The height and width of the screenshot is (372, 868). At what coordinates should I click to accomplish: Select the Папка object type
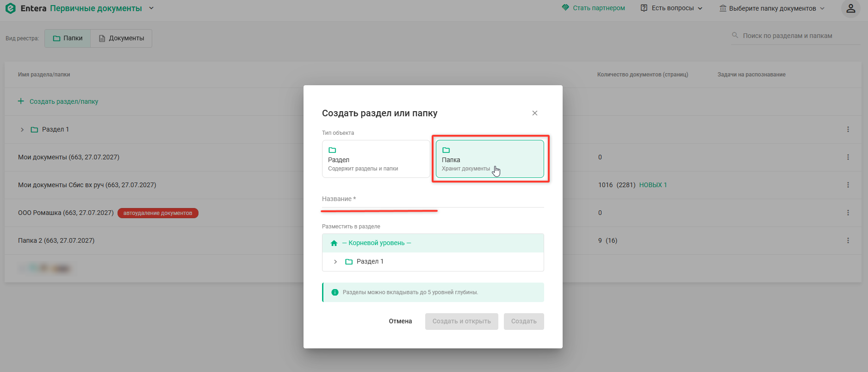tap(490, 159)
